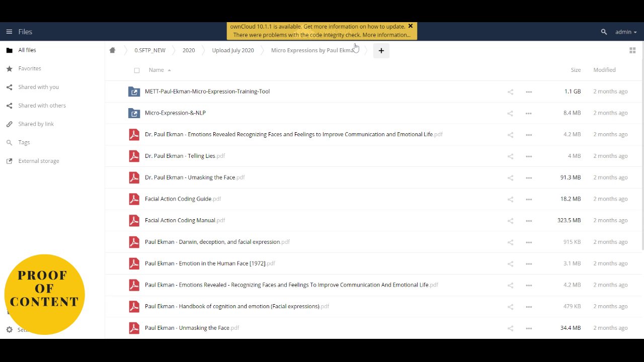Click folder icon of Micro-Expression-&-NLP row
This screenshot has height=362, width=644.
134,113
